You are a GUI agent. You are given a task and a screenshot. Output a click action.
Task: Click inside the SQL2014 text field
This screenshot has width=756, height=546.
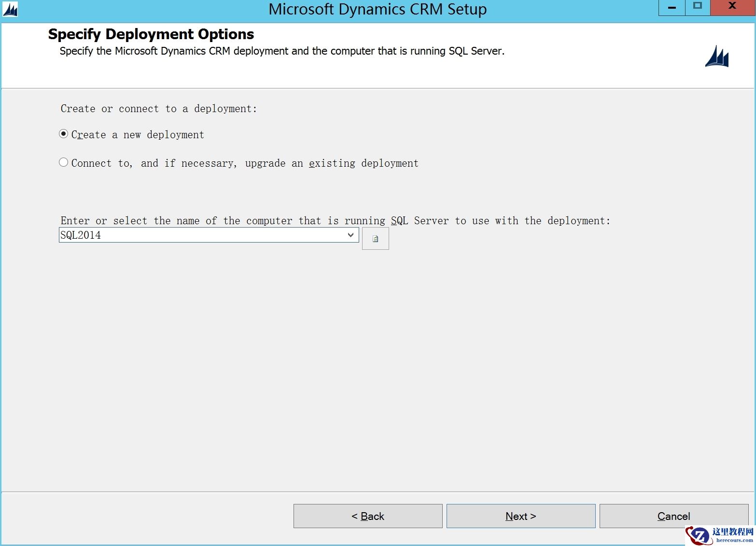[x=193, y=235]
